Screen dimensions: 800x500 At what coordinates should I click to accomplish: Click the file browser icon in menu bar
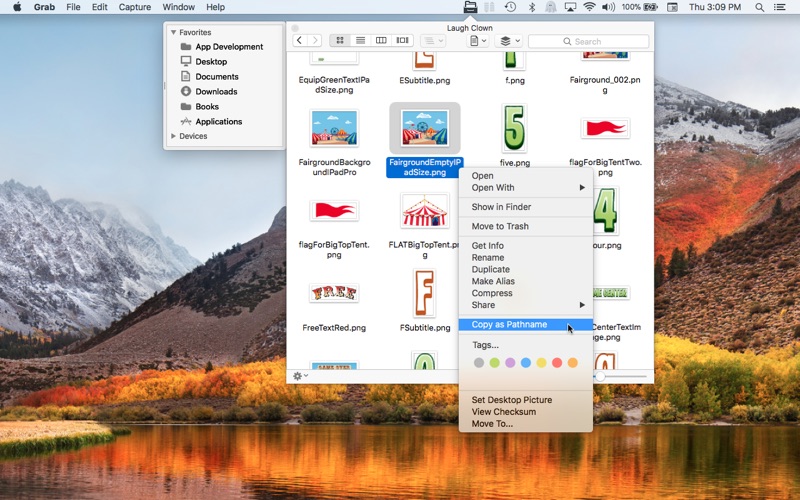click(471, 7)
